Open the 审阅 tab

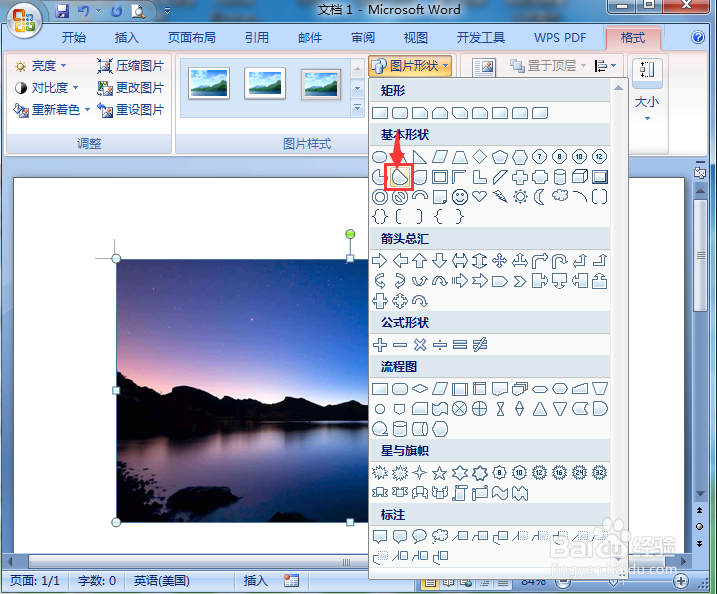tap(363, 37)
